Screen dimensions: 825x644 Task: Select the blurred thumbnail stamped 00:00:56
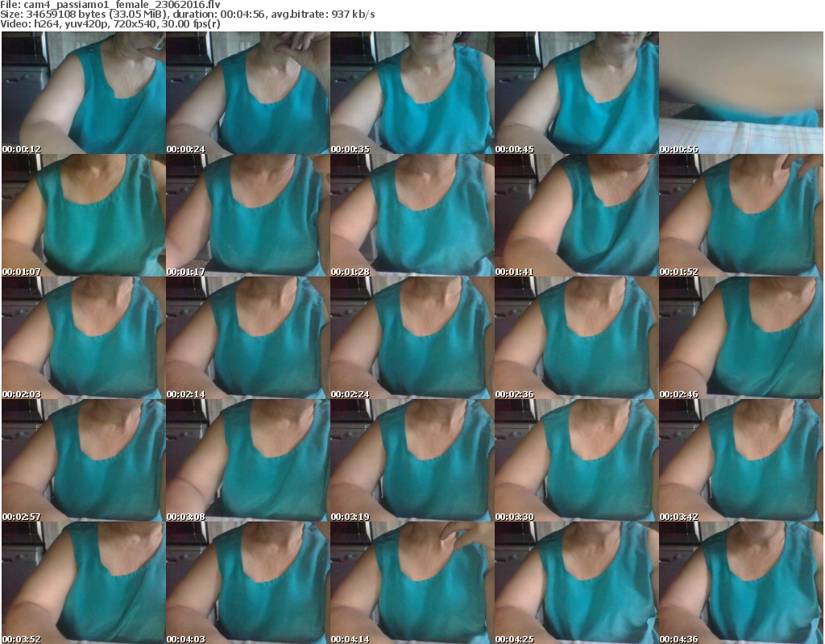pos(741,93)
